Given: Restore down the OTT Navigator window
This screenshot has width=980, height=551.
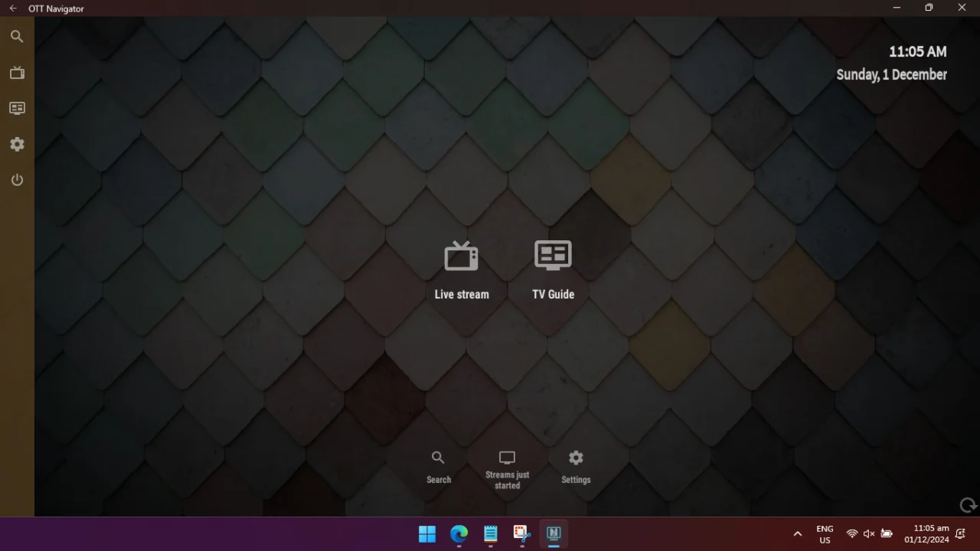Looking at the screenshot, I should pyautogui.click(x=929, y=8).
